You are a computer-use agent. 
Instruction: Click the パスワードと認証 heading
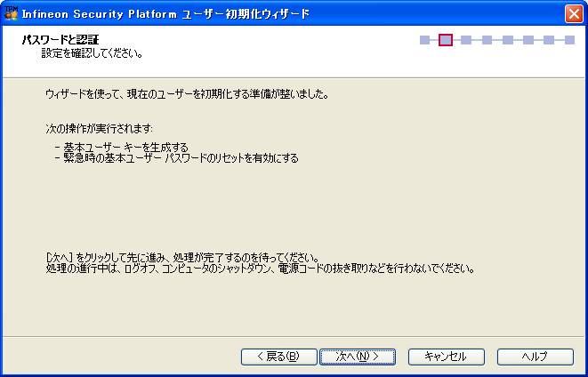60,40
